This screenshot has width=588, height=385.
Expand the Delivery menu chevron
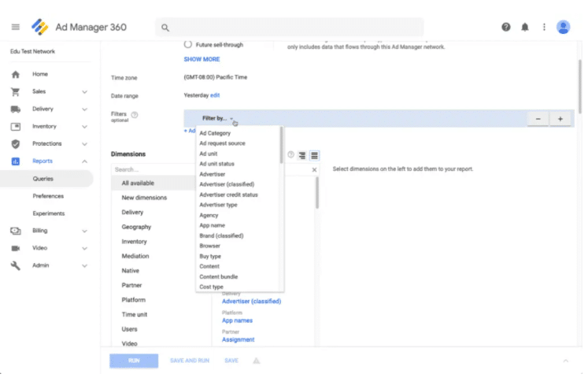click(x=85, y=109)
